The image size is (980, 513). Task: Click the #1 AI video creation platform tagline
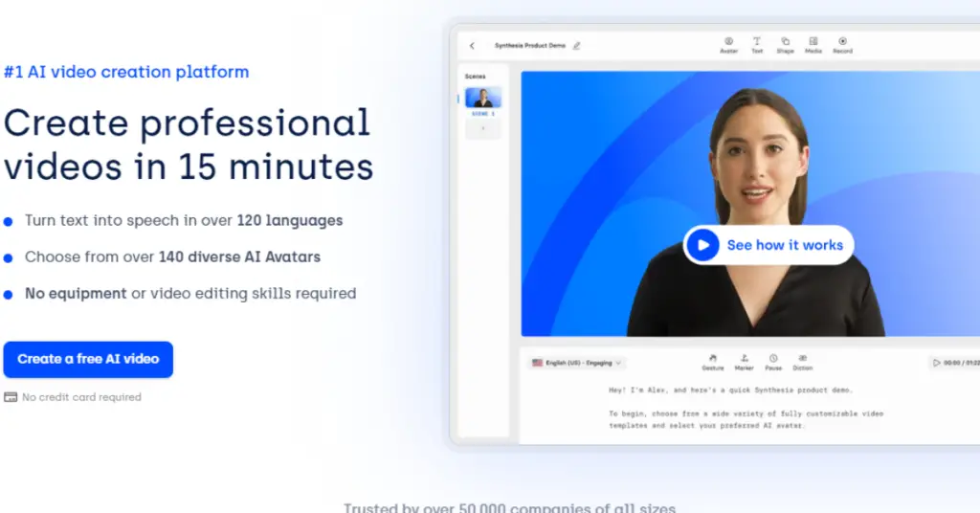[126, 72]
